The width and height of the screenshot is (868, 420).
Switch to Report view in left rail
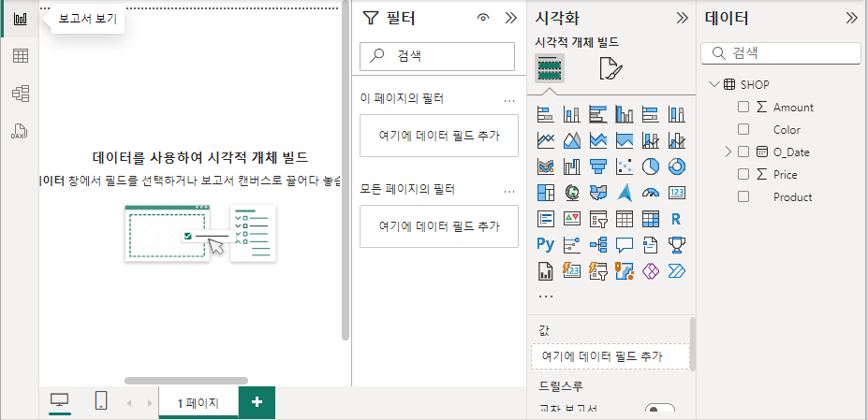tap(21, 19)
